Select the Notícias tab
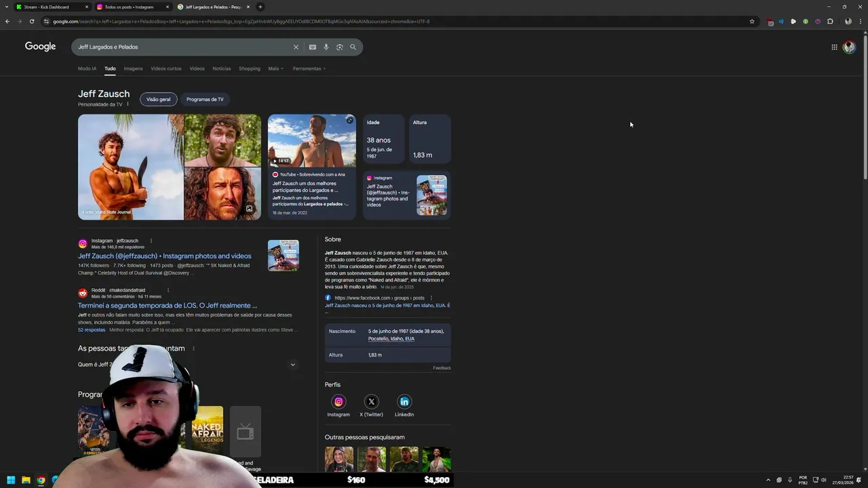 tap(222, 68)
